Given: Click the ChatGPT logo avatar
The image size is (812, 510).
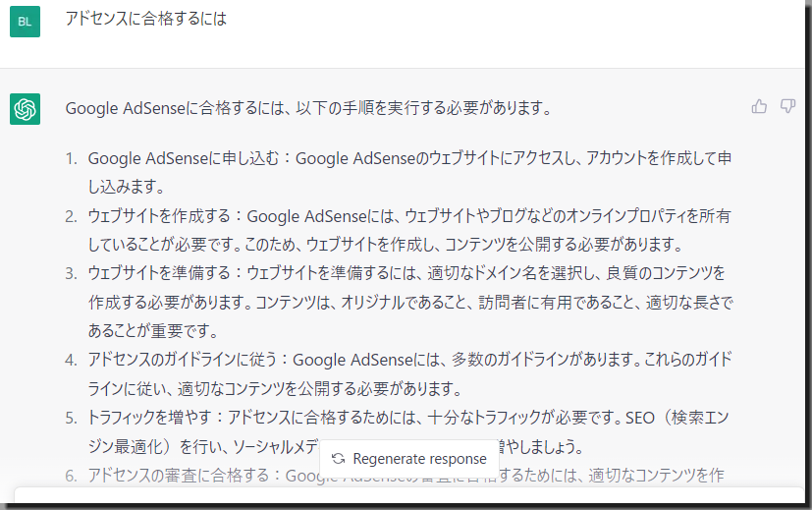Looking at the screenshot, I should click(25, 109).
